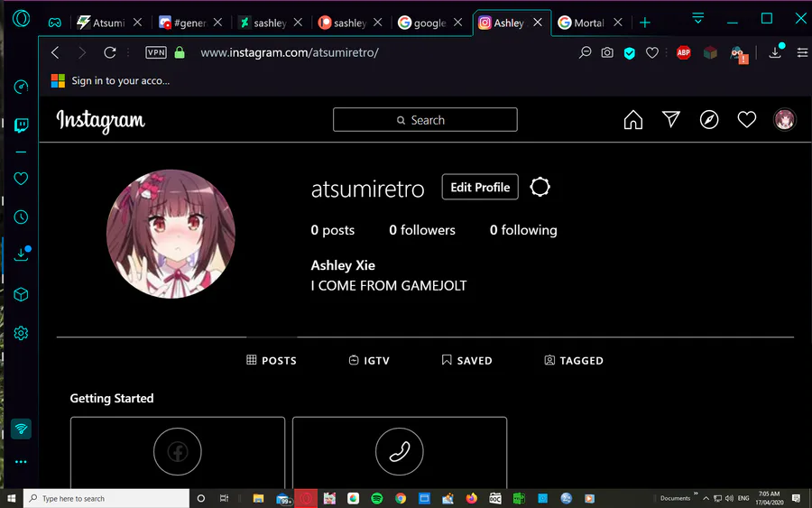
Task: Open Instagram activity heart icon
Action: pos(747,120)
